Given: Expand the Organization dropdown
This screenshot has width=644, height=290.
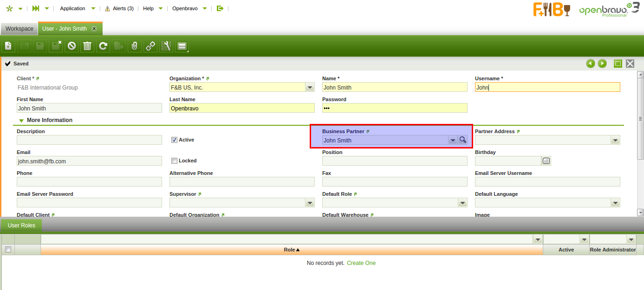Looking at the screenshot, I should pyautogui.click(x=310, y=87).
